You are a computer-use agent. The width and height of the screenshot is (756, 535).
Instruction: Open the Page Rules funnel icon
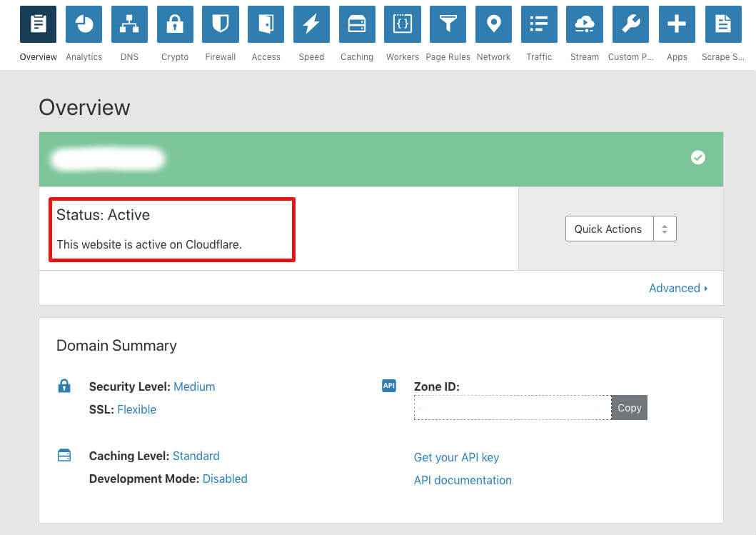point(448,24)
